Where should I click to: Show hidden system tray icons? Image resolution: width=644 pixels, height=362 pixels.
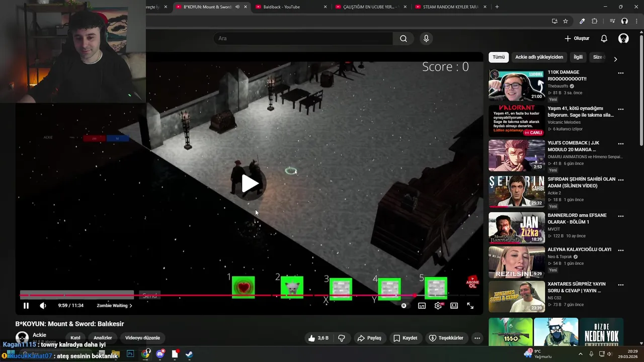[580, 354]
